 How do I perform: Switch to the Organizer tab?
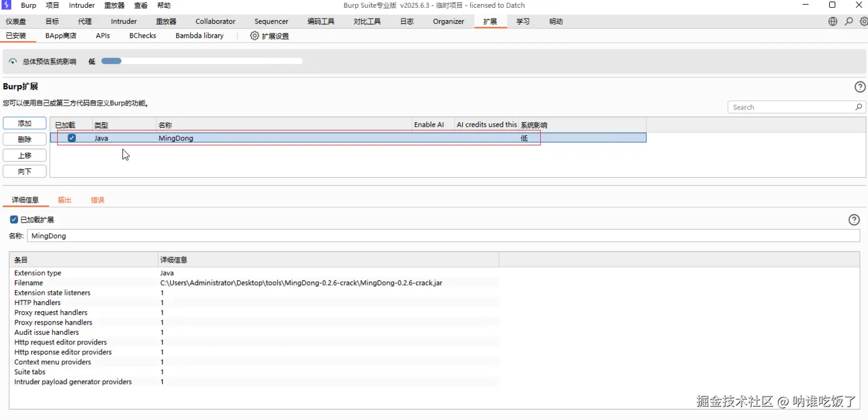tap(448, 21)
